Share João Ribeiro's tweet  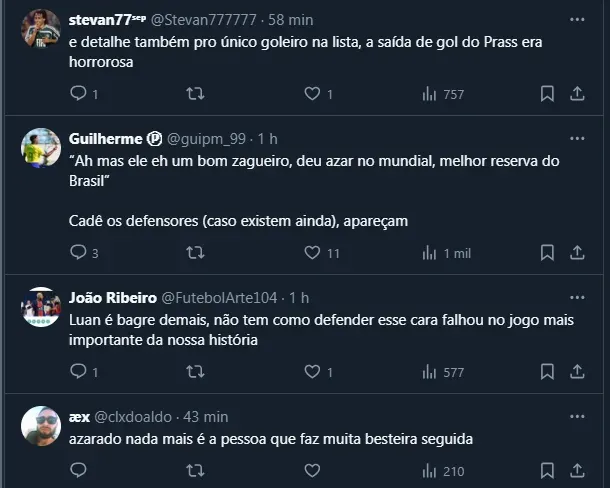(x=577, y=372)
